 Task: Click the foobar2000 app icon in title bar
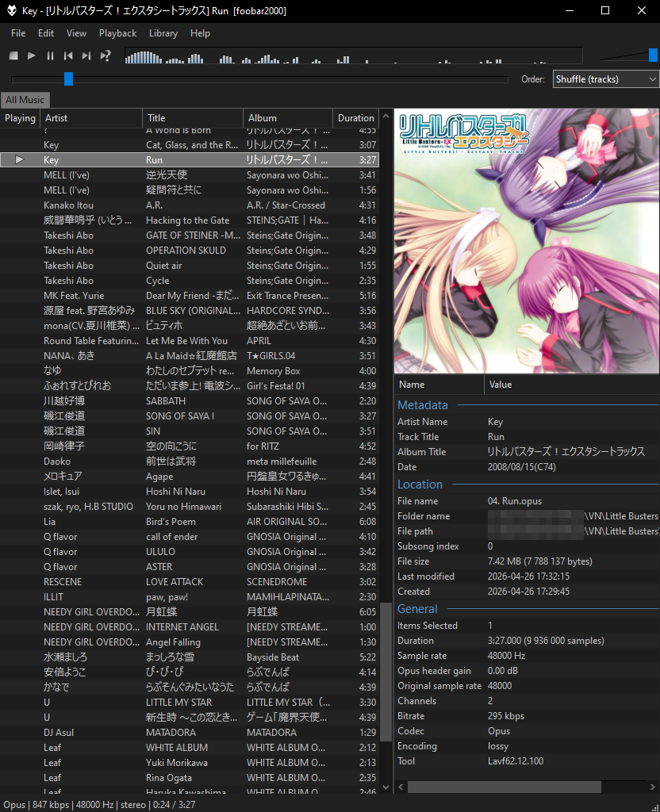(11, 10)
